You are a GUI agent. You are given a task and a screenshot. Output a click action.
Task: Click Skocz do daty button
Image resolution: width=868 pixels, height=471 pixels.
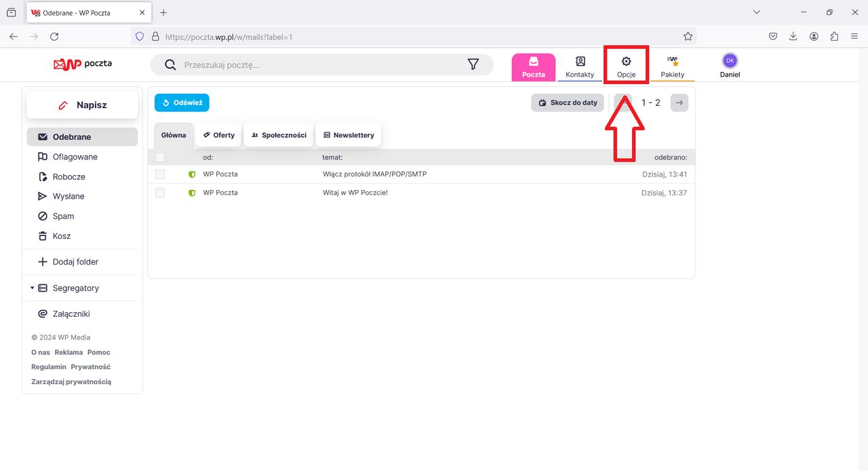point(568,102)
